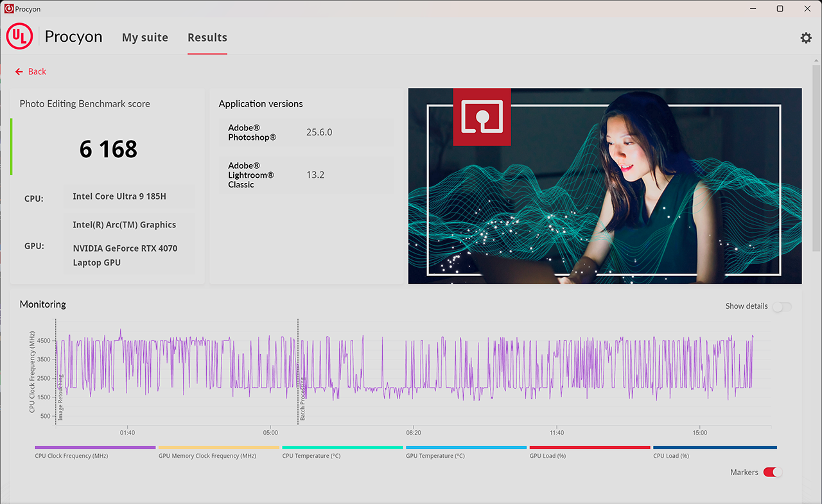Click the back arrow icon
The width and height of the screenshot is (822, 504).
point(19,71)
